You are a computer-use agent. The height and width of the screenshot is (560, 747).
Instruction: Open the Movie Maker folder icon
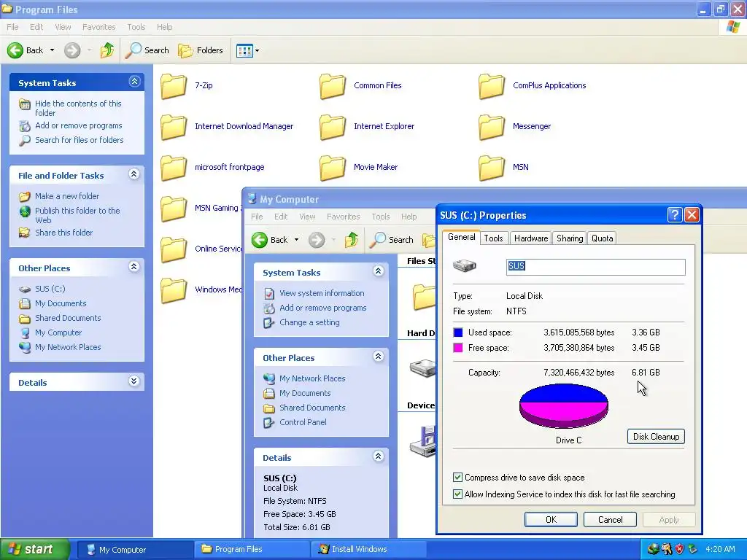333,168
